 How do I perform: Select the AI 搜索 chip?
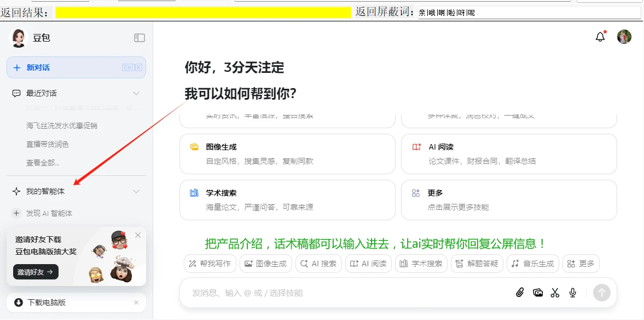(x=318, y=264)
